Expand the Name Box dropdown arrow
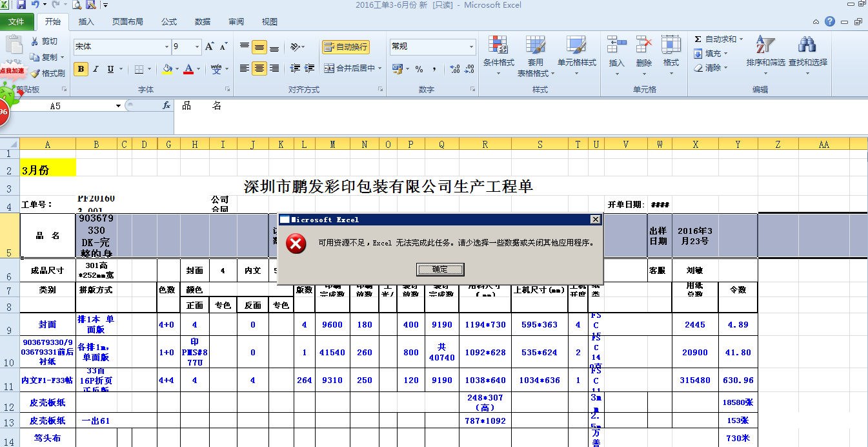The image size is (868, 447). coord(118,106)
